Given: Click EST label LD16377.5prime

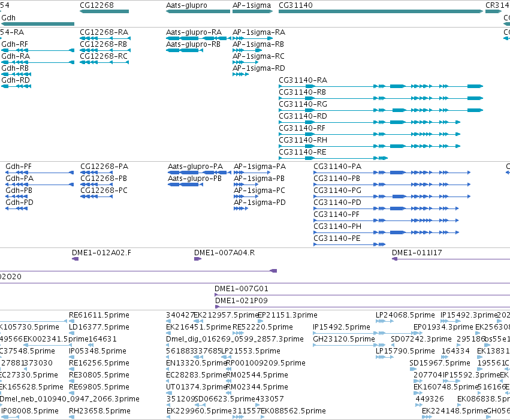Looking at the screenshot, I should 99,327.
